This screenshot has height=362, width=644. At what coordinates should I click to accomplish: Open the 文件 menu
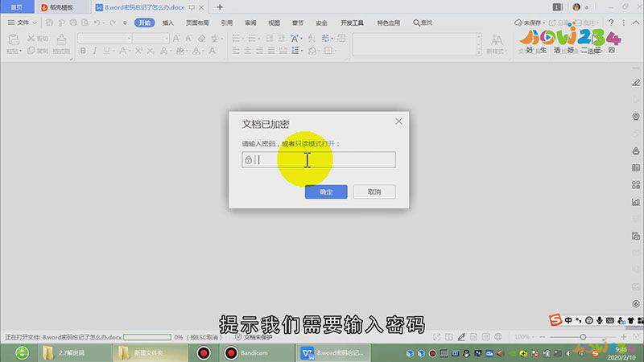pyautogui.click(x=23, y=23)
